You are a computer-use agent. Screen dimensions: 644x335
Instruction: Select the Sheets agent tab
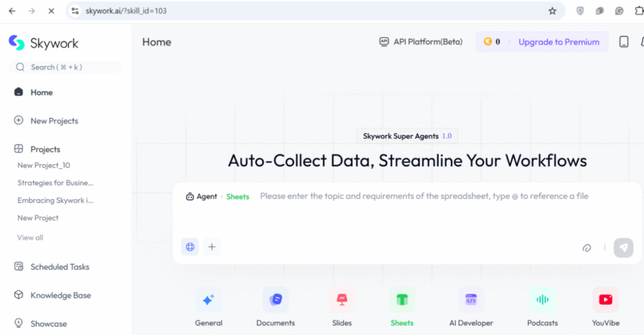pos(238,196)
